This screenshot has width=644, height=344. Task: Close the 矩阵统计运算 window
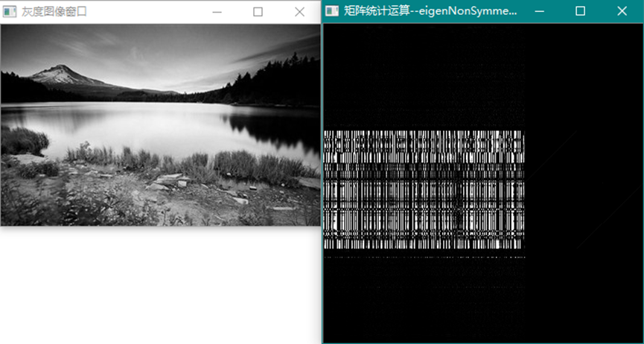(x=622, y=11)
